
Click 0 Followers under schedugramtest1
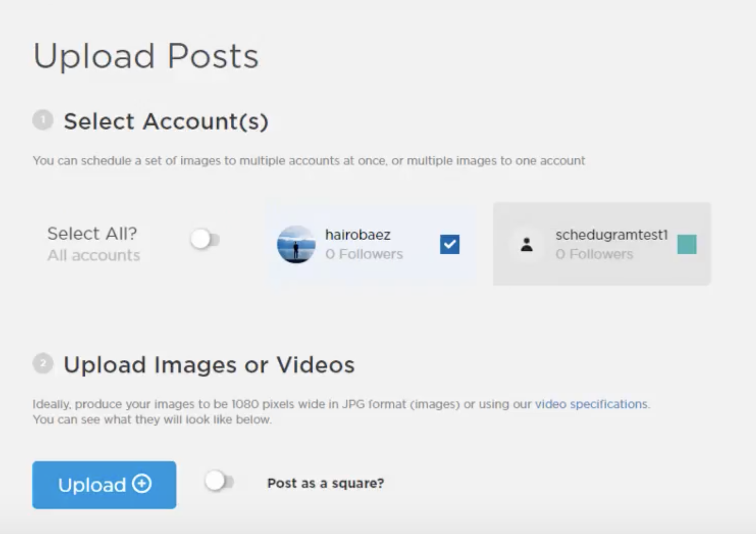tap(594, 254)
